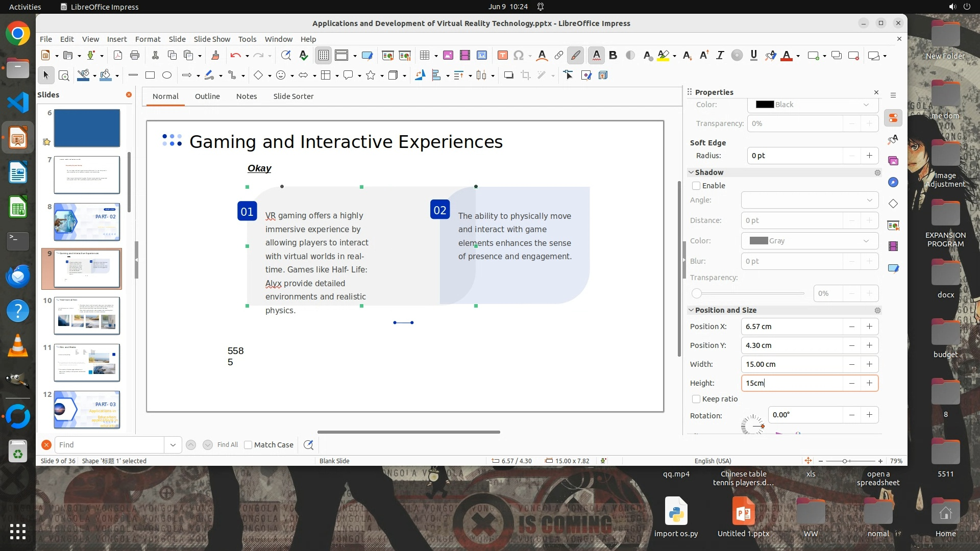This screenshot has width=980, height=551.
Task: Select the Rectangle shape tool
Action: tap(150, 76)
